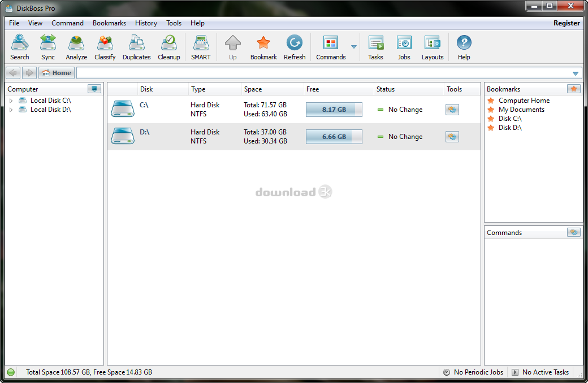
Task: Go Up one directory level
Action: coord(233,47)
